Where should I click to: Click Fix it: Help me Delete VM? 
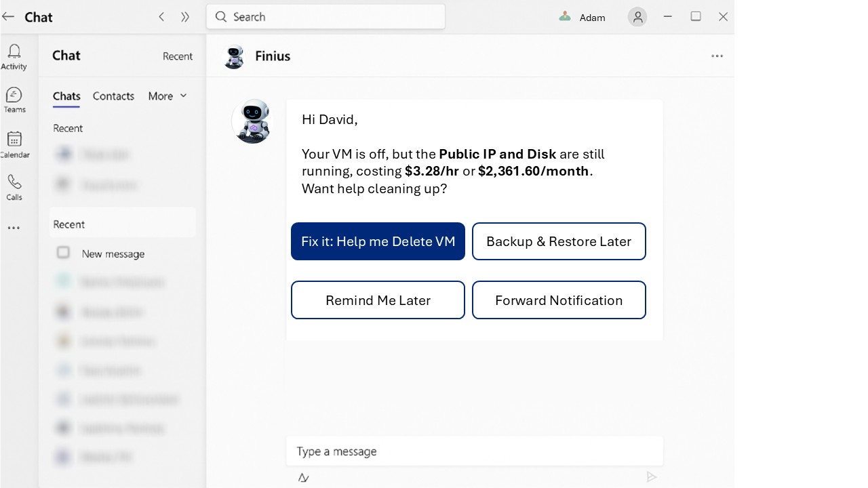[x=378, y=241]
